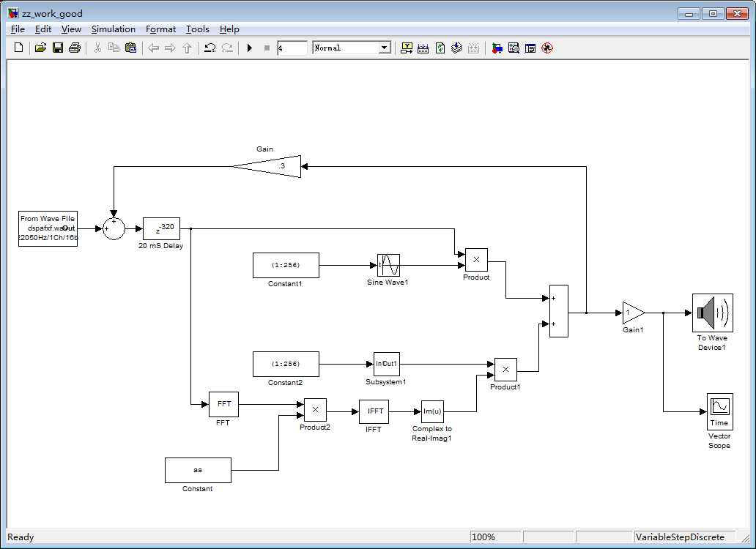The image size is (756, 549).
Task: Select the Product multiplier block
Action: (x=476, y=260)
